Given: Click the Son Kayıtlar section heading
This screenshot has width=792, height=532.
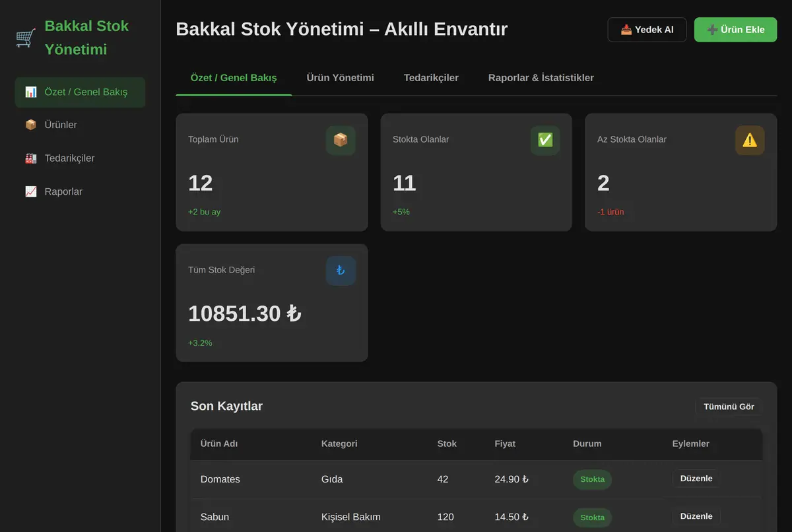Looking at the screenshot, I should (226, 406).
